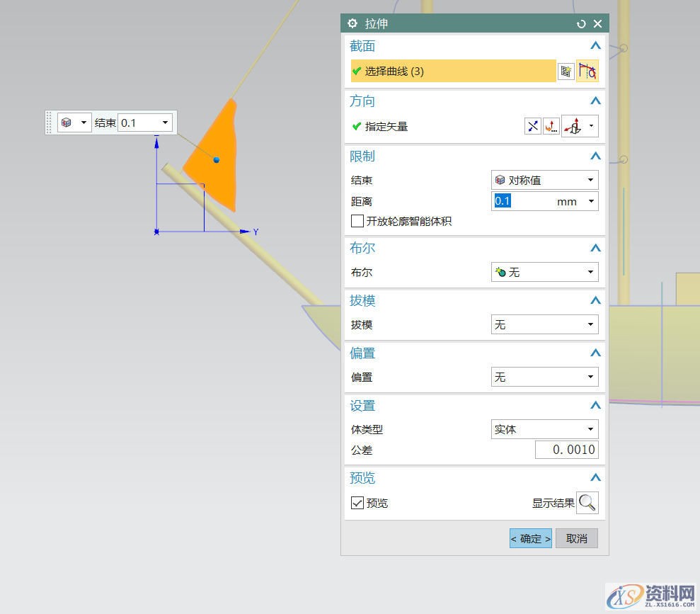Open the sketch section drawing icon
The height and width of the screenshot is (614, 700).
566,71
